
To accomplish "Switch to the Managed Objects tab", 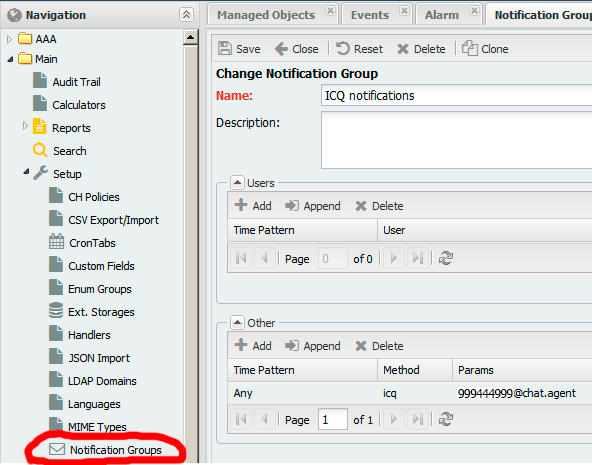I will 266,15.
